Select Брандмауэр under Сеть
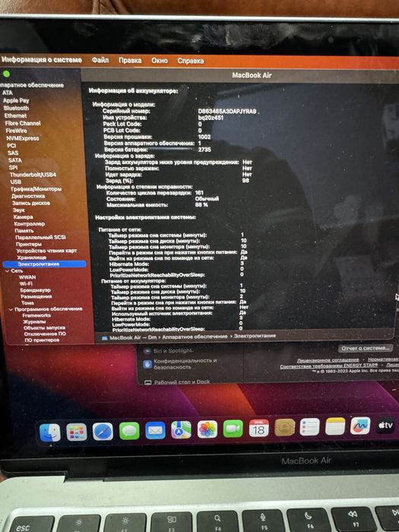Image resolution: width=399 pixels, height=532 pixels. pos(35,290)
